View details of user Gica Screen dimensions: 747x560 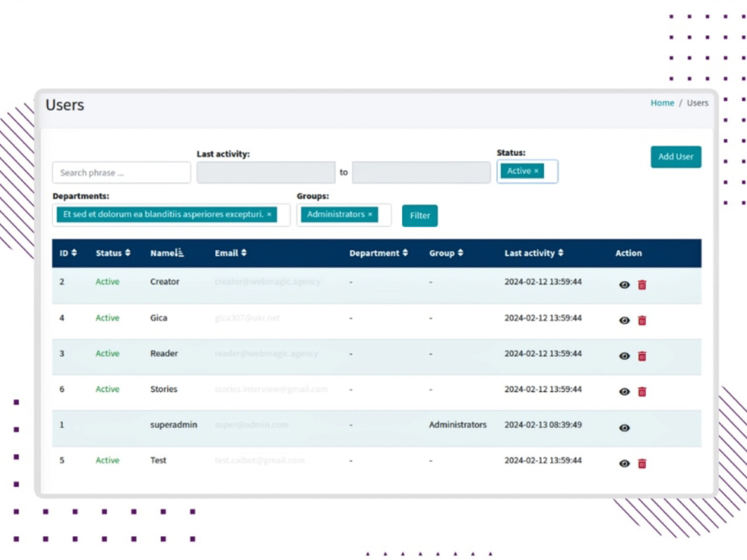pos(624,320)
